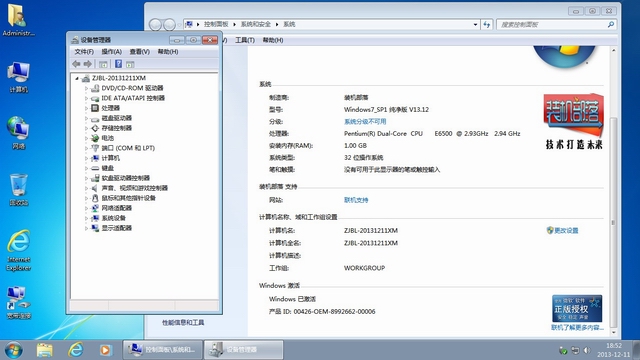Select the 网络适配器 network adapter icon
The image size is (640, 360).
point(95,208)
